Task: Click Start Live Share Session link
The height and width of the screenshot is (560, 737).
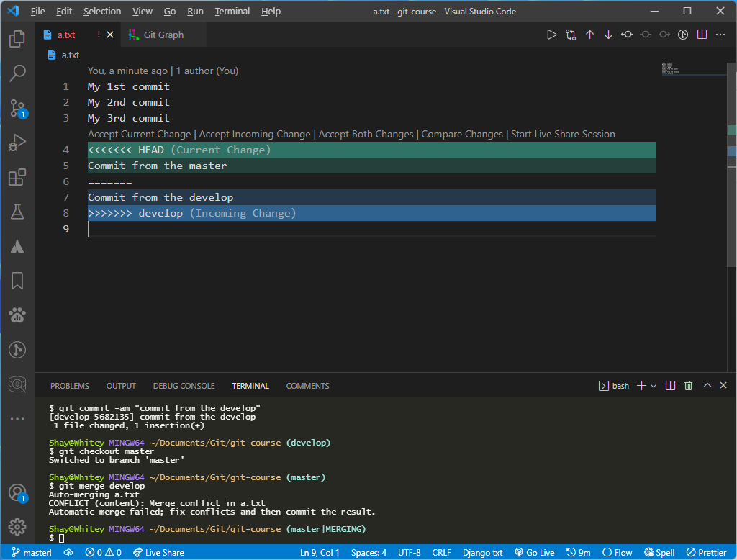Action: tap(563, 134)
